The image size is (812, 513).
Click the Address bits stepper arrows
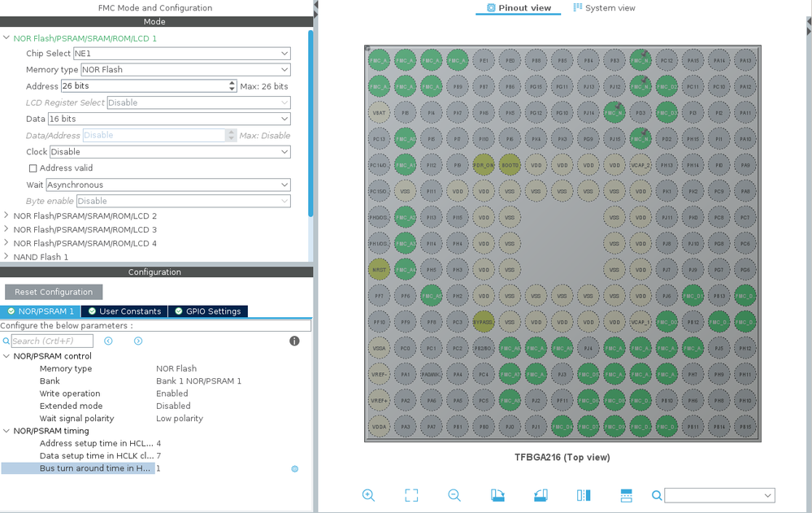pos(232,86)
